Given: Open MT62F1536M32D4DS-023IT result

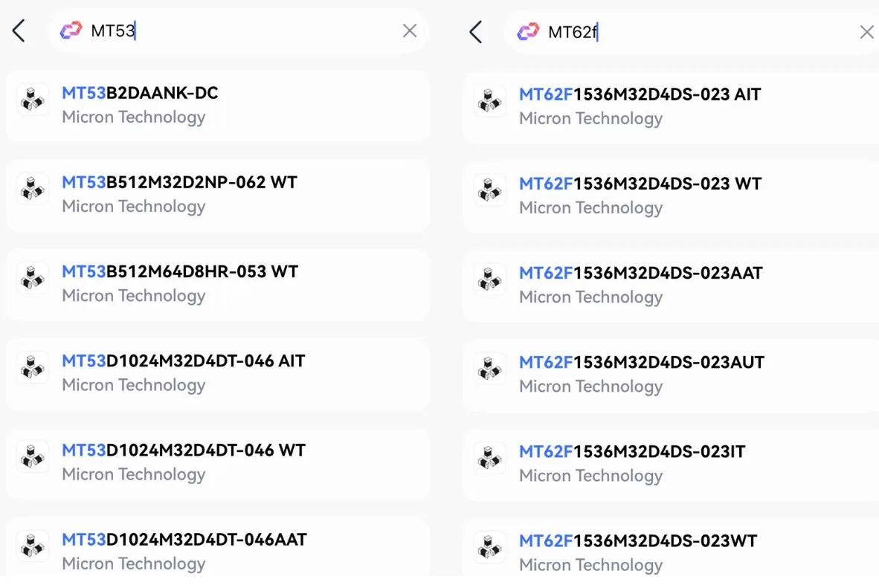Looking at the screenshot, I should click(x=671, y=465).
